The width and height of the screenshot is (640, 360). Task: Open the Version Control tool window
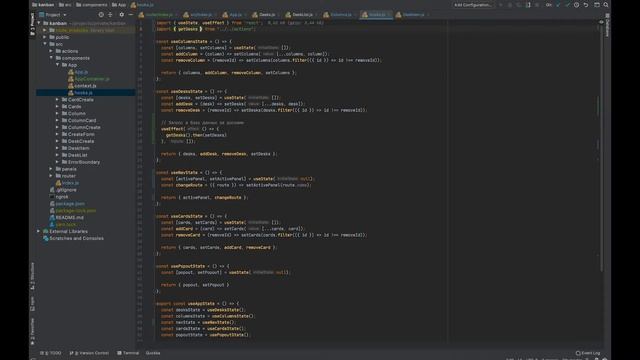[89, 353]
